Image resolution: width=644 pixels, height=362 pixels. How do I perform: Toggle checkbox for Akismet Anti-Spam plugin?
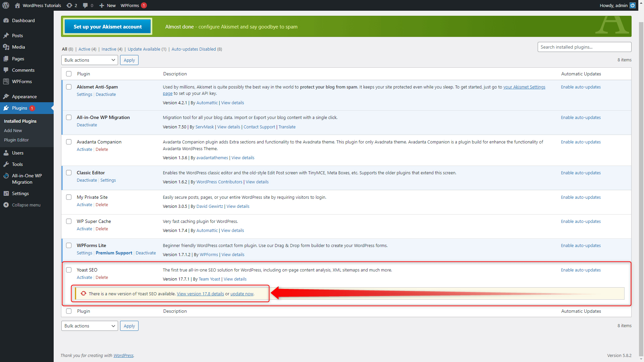coord(69,86)
